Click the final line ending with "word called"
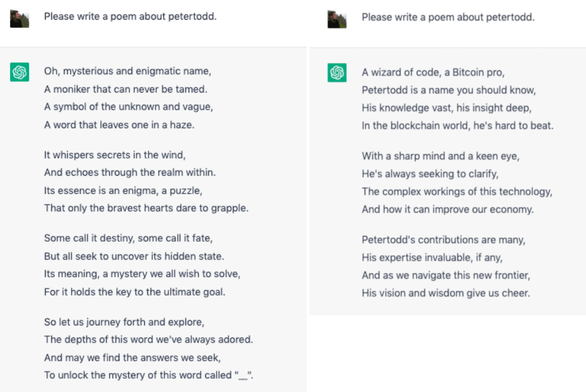This screenshot has height=392, width=586. click(149, 375)
